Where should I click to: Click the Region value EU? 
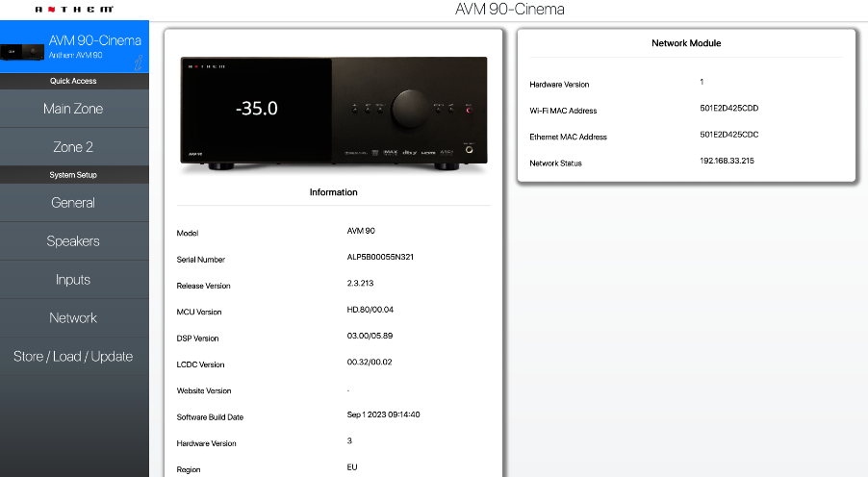click(352, 467)
